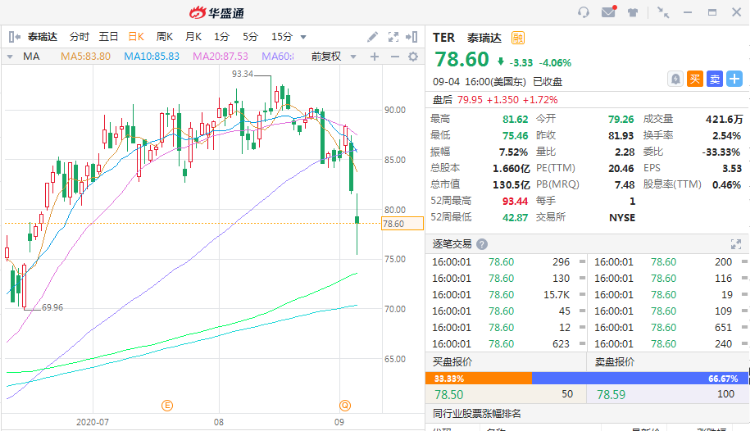
Task: Expand the tick trades panel
Action: (x=736, y=244)
